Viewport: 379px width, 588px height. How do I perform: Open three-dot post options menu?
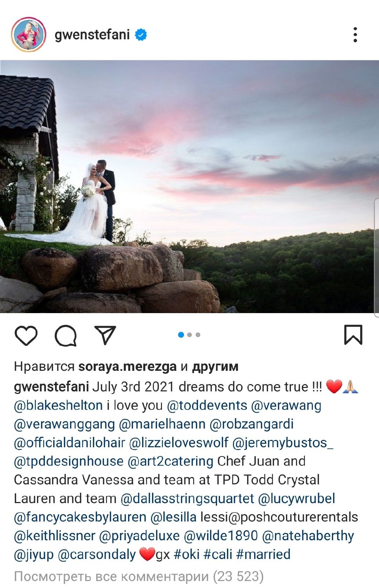355,35
